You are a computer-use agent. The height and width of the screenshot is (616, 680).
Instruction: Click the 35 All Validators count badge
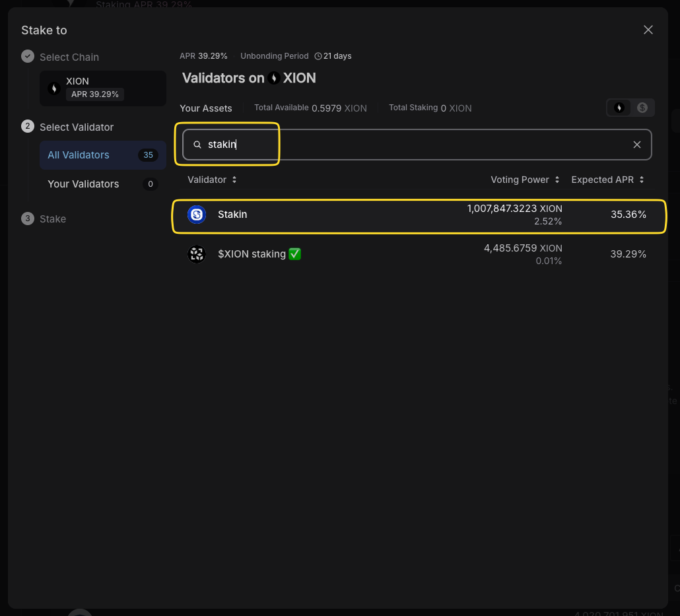click(x=148, y=155)
